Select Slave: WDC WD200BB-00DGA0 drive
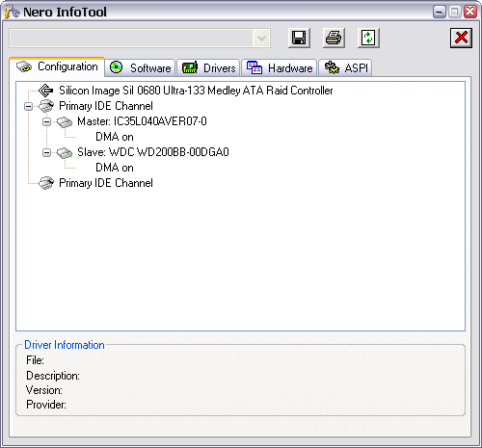The image size is (482, 448). tap(153, 152)
